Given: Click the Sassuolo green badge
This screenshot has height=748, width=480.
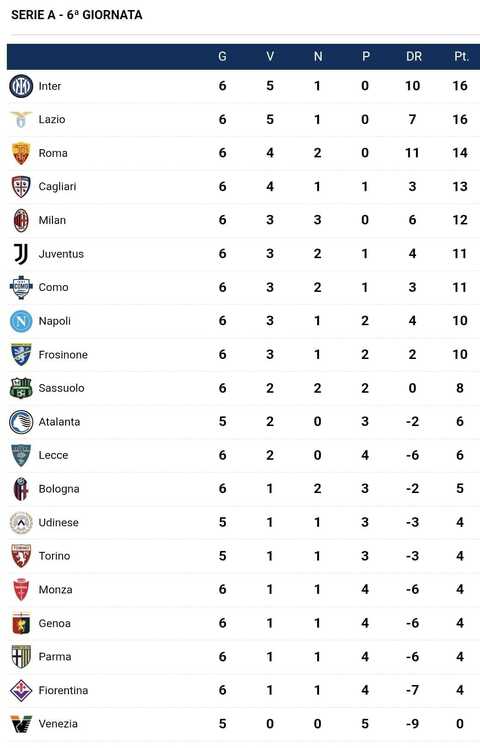Looking at the screenshot, I should click(21, 388).
